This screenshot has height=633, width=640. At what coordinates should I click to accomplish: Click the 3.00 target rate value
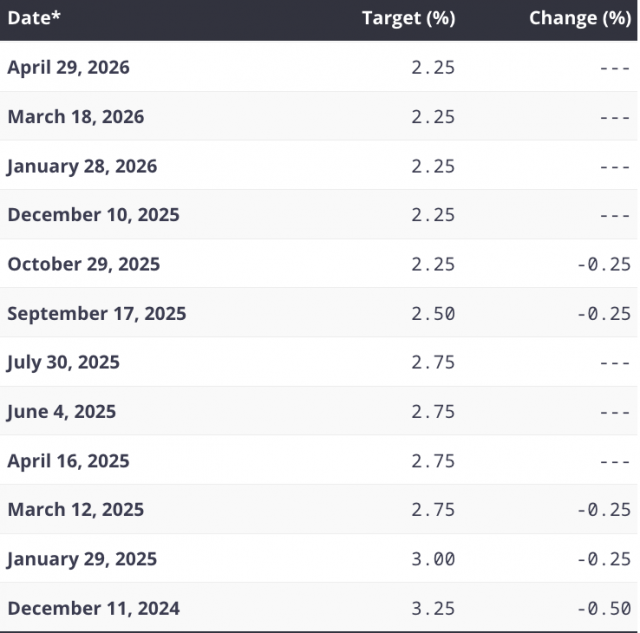[433, 559]
